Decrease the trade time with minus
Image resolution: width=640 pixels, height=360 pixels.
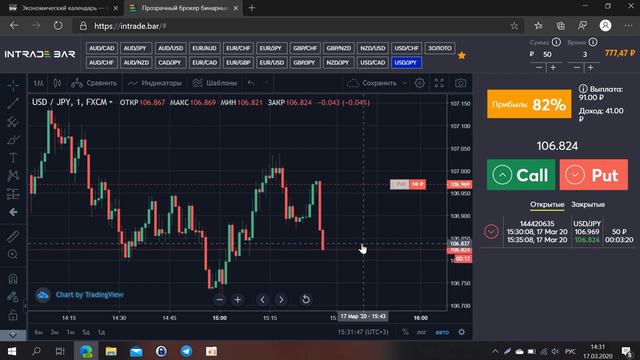tap(576, 67)
